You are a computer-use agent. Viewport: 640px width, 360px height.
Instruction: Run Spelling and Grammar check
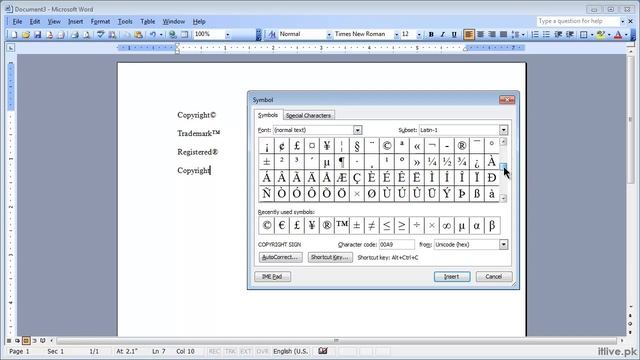click(x=100, y=35)
